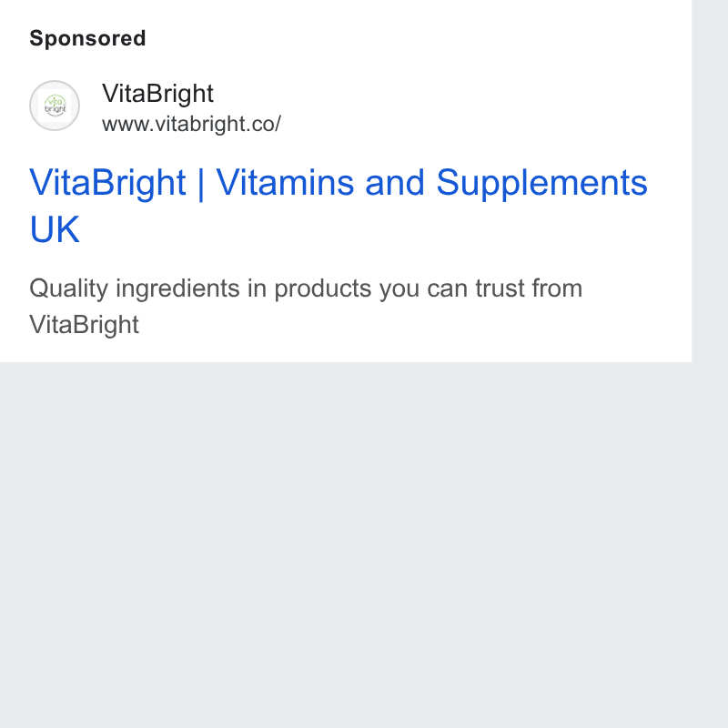Screen dimensions: 728x728
Task: Click the vertical bar separator in the headline
Action: pyautogui.click(x=201, y=184)
